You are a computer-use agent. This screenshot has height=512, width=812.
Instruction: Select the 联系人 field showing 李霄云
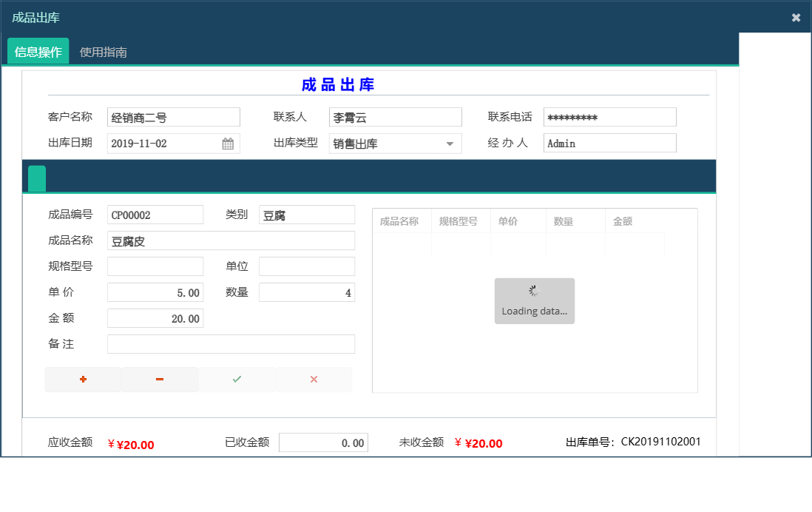395,116
